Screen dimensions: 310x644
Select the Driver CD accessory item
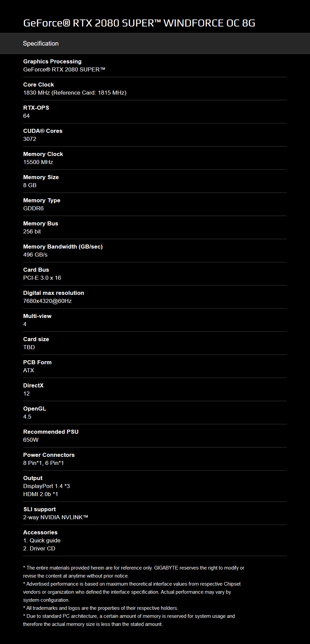pyautogui.click(x=39, y=548)
